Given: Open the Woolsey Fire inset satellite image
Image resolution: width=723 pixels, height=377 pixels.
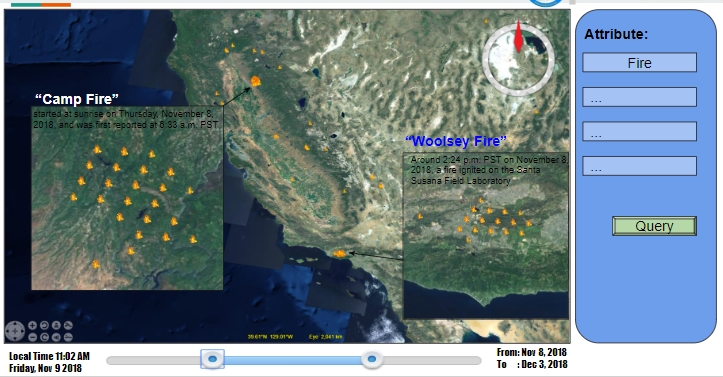Looking at the screenshot, I should tap(486, 236).
